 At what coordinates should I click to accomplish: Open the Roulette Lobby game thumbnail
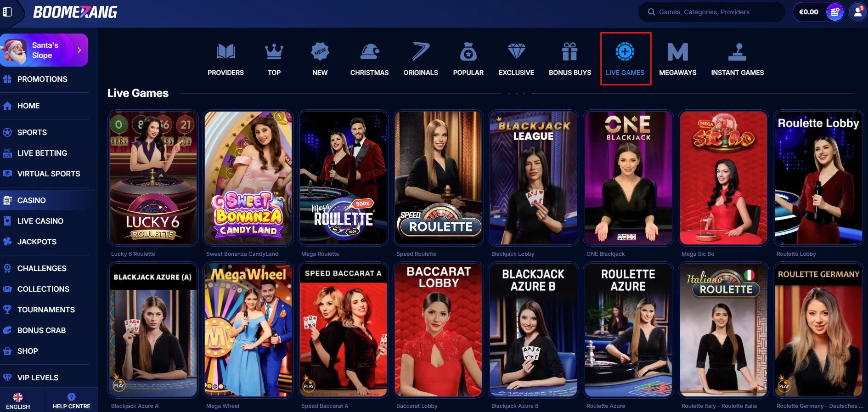(x=818, y=178)
